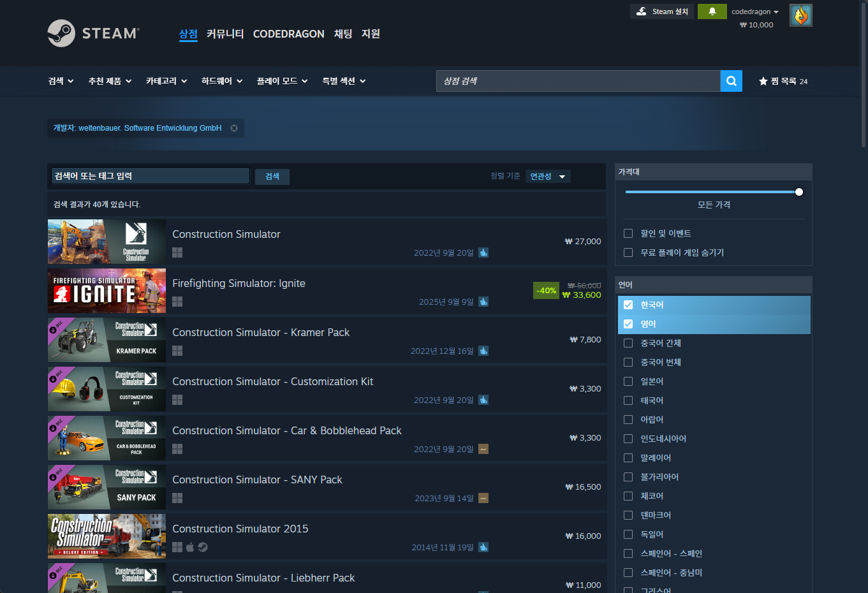The width and height of the screenshot is (868, 593).
Task: Open the notifications bell
Action: [712, 11]
